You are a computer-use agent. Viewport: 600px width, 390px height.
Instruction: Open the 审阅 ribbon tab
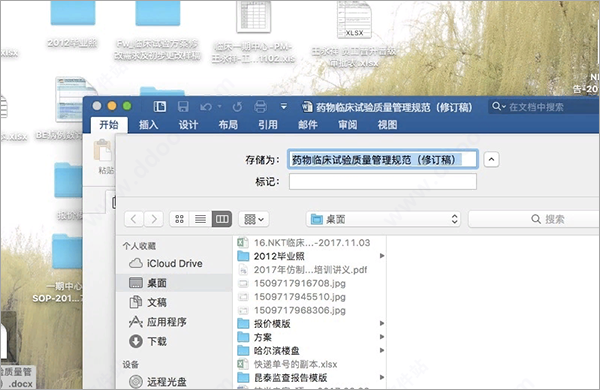(347, 125)
